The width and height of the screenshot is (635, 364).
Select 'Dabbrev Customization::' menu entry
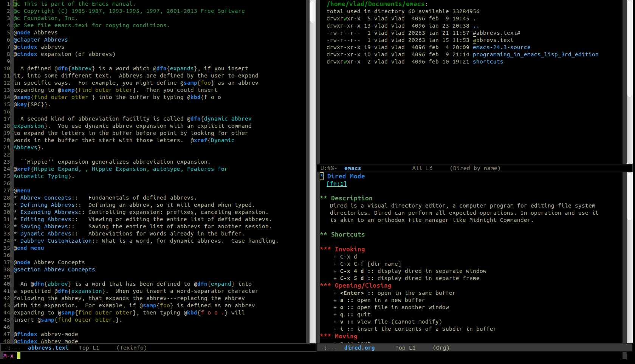point(59,241)
